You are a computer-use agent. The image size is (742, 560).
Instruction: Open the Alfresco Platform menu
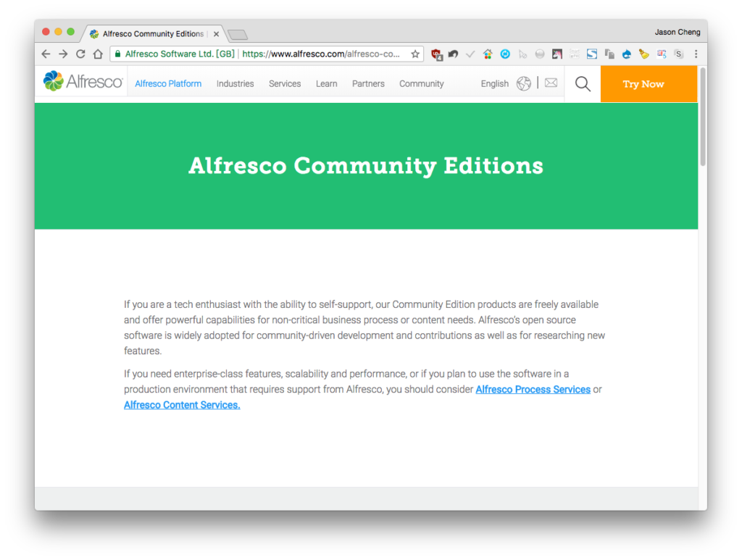coord(168,84)
